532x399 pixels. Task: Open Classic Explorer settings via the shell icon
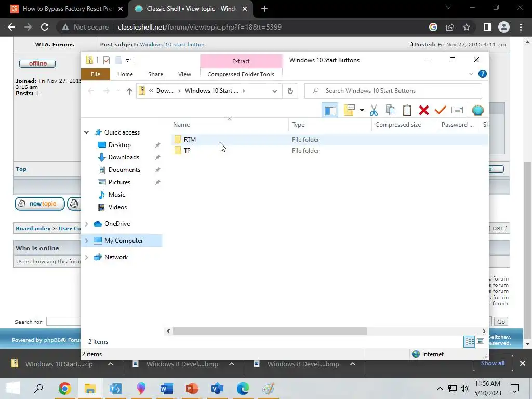point(478,110)
